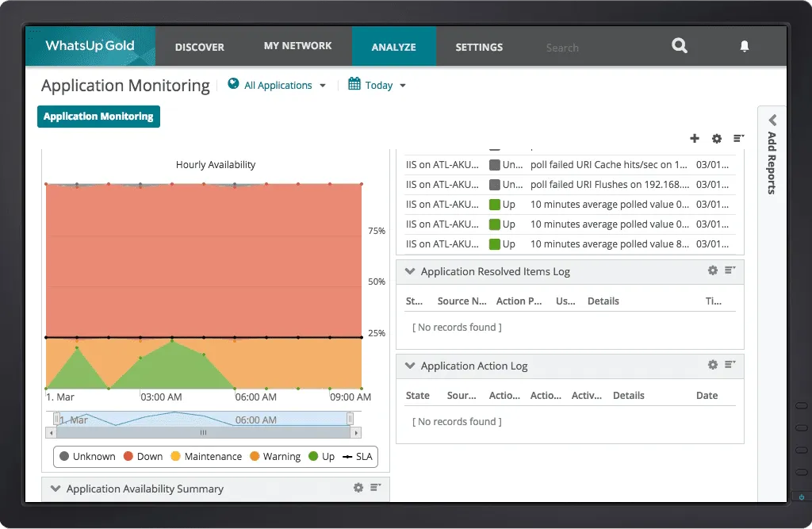The height and width of the screenshot is (529, 812).
Task: Collapse the Application Action Log section
Action: (x=410, y=365)
